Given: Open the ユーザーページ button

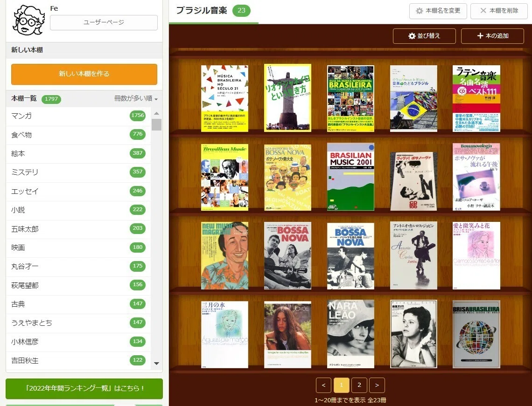Looking at the screenshot, I should pyautogui.click(x=104, y=22).
